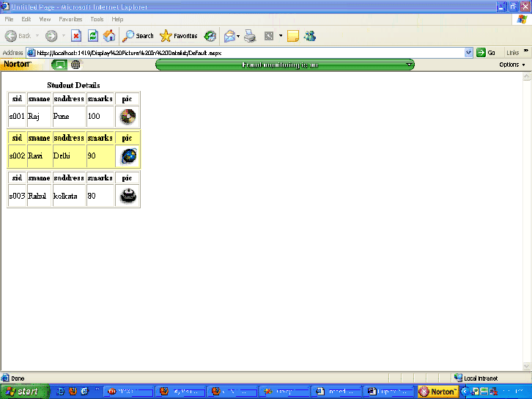
Task: Click the scrollbar up arrow
Action: point(526,76)
